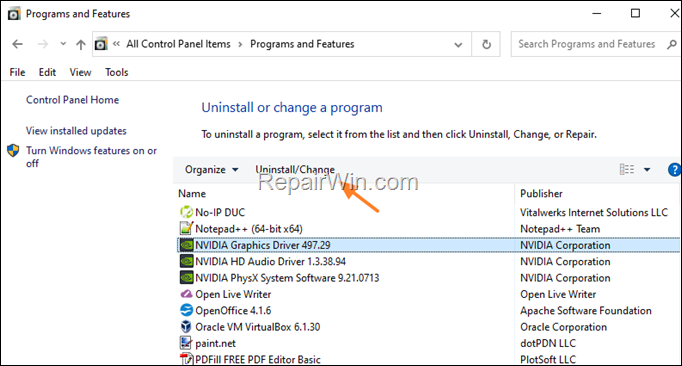Expand the view options dropdown arrow
Viewport: 682px width, 366px height.
point(647,170)
